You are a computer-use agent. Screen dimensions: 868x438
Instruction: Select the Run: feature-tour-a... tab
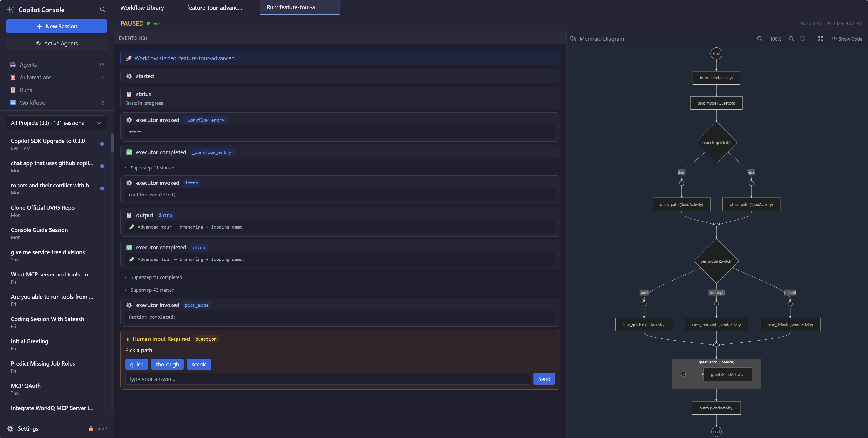299,7
